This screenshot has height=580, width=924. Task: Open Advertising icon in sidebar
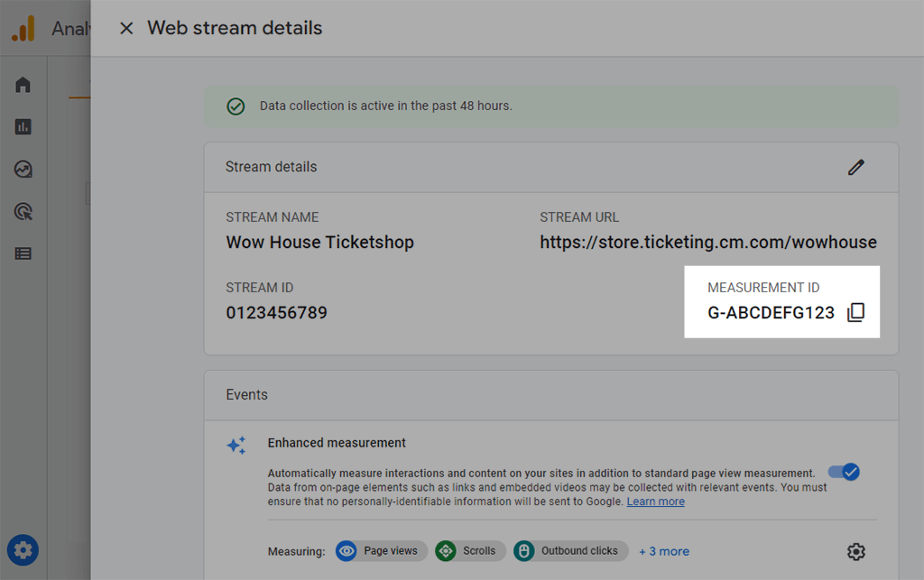[23, 212]
